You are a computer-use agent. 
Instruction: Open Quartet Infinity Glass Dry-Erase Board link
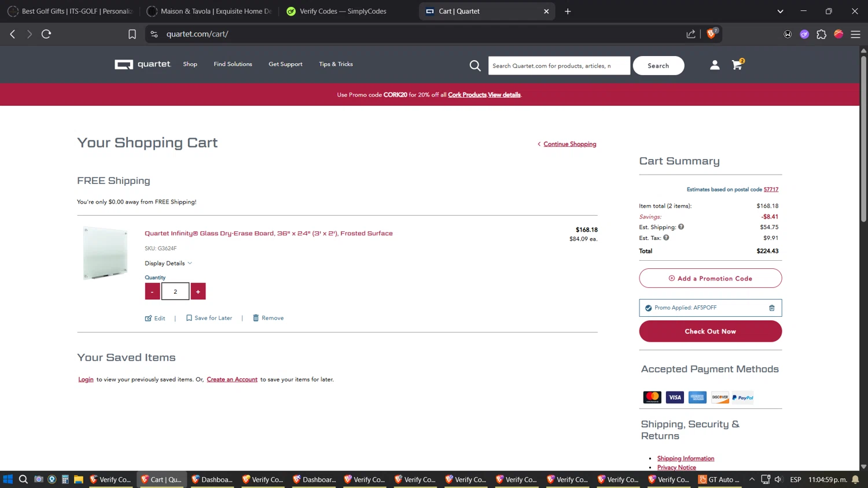(269, 234)
